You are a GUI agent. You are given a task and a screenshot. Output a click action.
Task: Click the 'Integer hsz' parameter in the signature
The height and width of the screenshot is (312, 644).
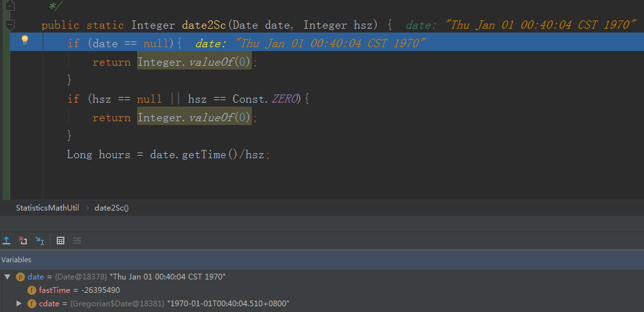[337, 25]
